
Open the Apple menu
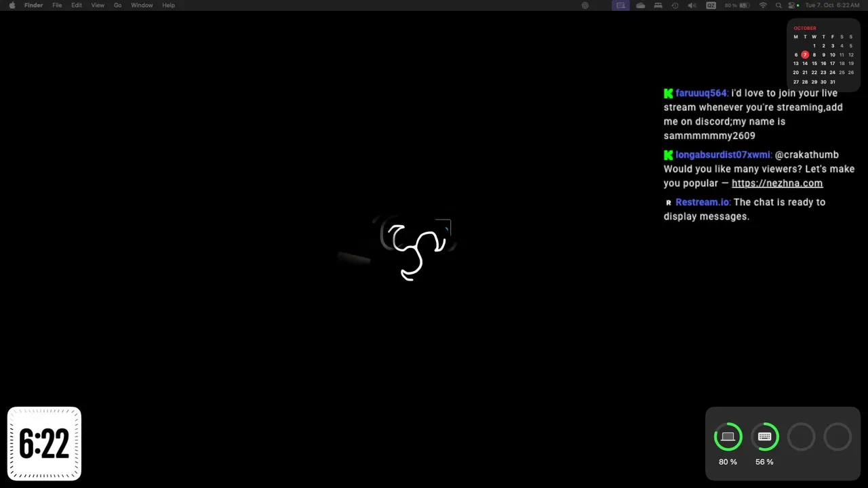pos(12,5)
